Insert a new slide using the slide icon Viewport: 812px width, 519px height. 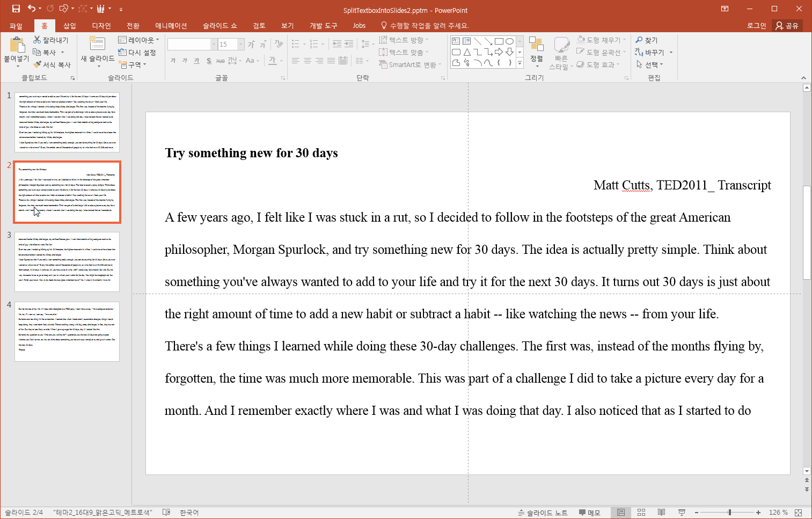click(97, 43)
